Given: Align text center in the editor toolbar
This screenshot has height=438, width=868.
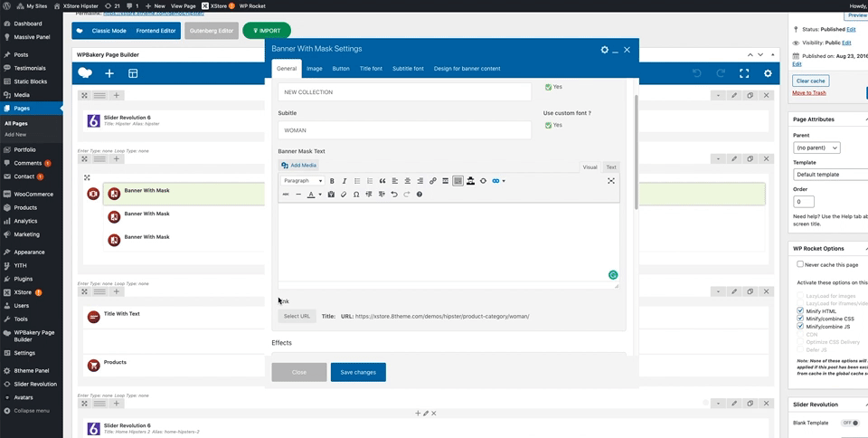Looking at the screenshot, I should pyautogui.click(x=408, y=181).
